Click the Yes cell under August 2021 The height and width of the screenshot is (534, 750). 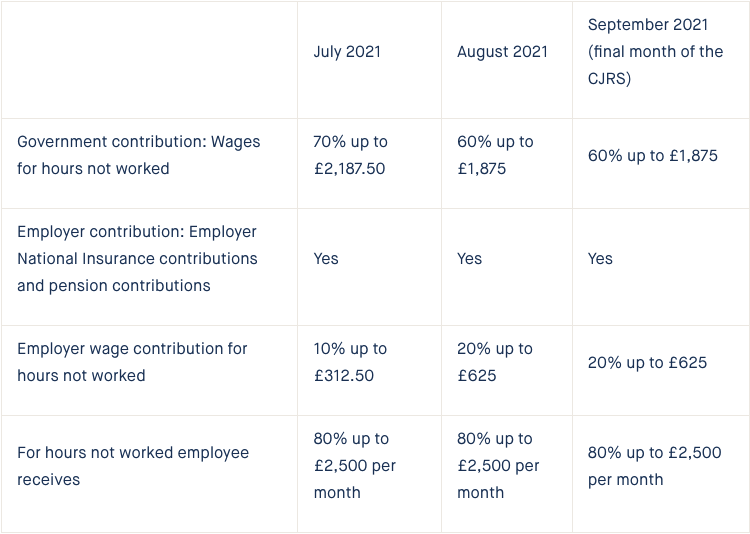[470, 258]
